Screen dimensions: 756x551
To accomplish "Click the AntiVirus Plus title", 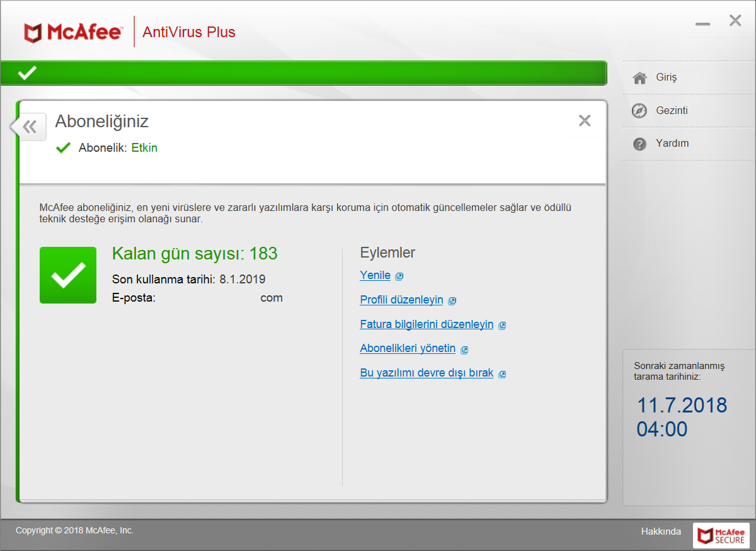I will tap(189, 32).
